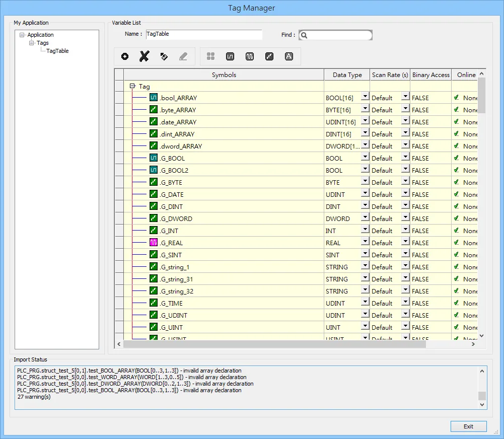Collapse the Tags tree node
Viewport: 504px width, 439px height.
(32, 43)
